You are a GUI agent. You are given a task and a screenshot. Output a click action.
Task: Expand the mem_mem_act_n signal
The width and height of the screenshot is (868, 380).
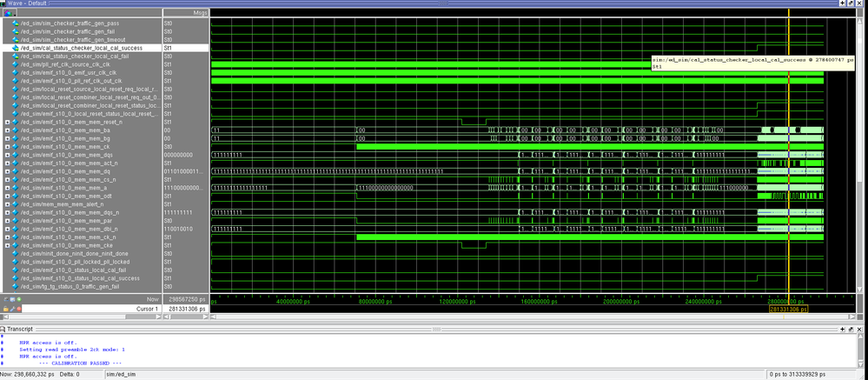click(x=7, y=163)
